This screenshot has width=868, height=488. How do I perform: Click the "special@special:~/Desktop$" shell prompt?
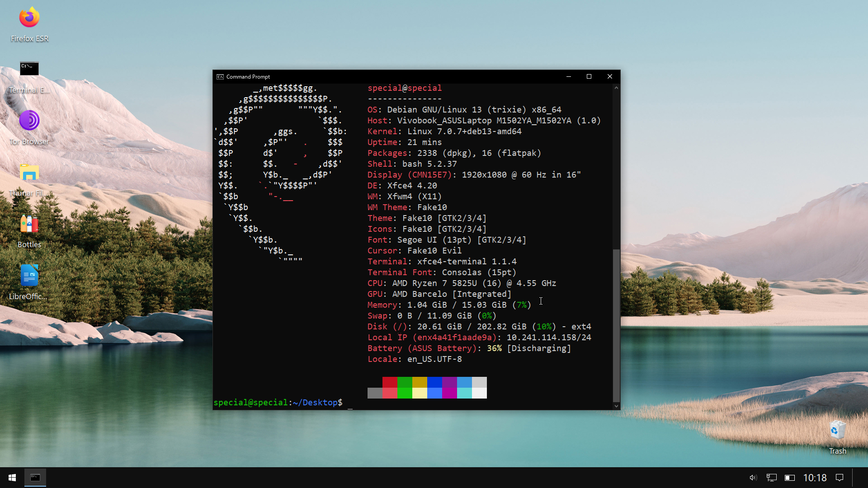[x=278, y=403]
